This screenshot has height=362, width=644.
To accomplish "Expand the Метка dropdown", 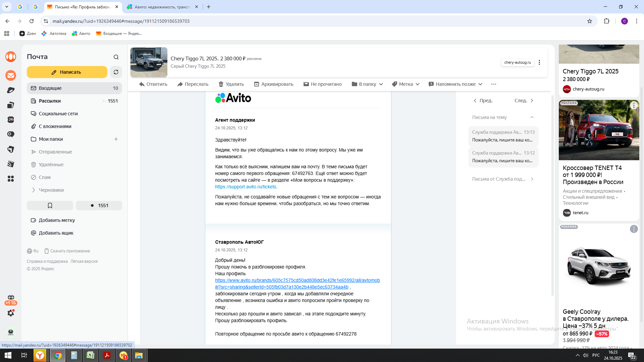I will [406, 84].
